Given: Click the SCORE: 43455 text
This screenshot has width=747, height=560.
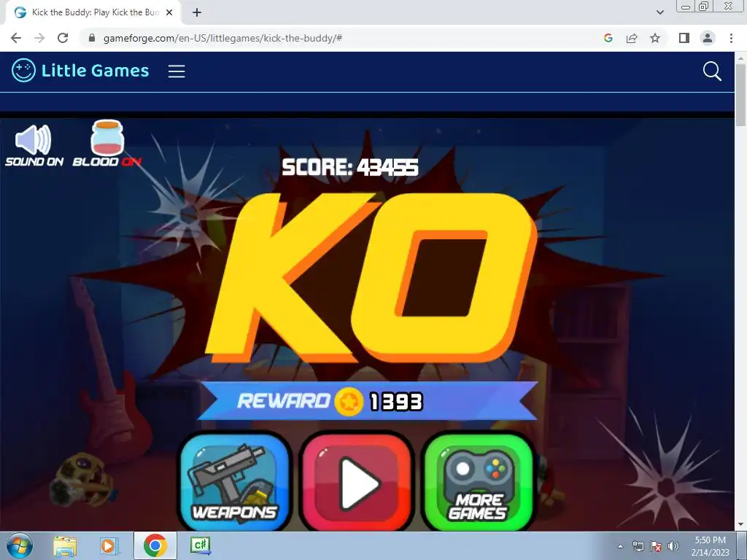Looking at the screenshot, I should tap(350, 168).
